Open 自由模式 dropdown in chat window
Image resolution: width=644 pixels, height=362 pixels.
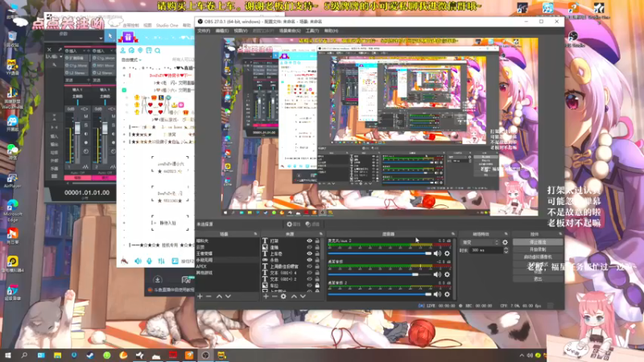click(x=131, y=60)
